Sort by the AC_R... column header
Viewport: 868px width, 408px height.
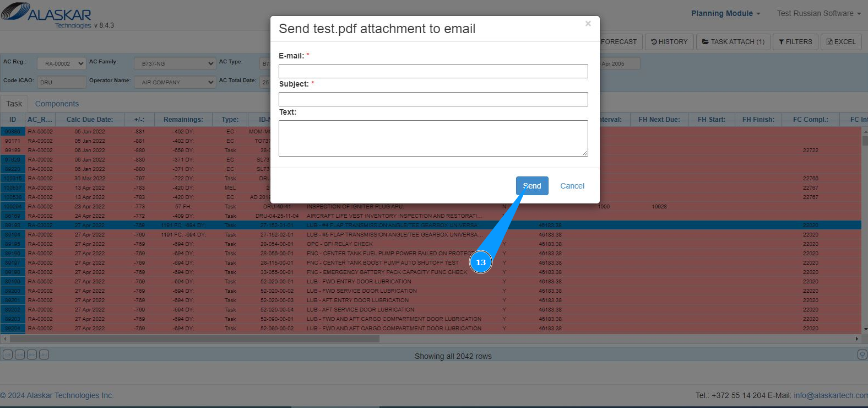point(40,120)
